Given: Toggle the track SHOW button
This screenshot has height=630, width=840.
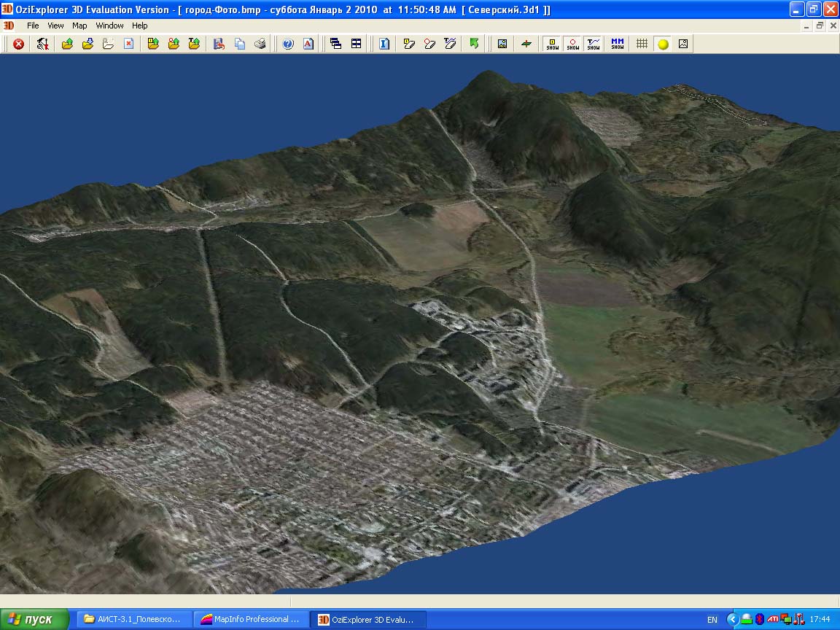Looking at the screenshot, I should point(594,44).
